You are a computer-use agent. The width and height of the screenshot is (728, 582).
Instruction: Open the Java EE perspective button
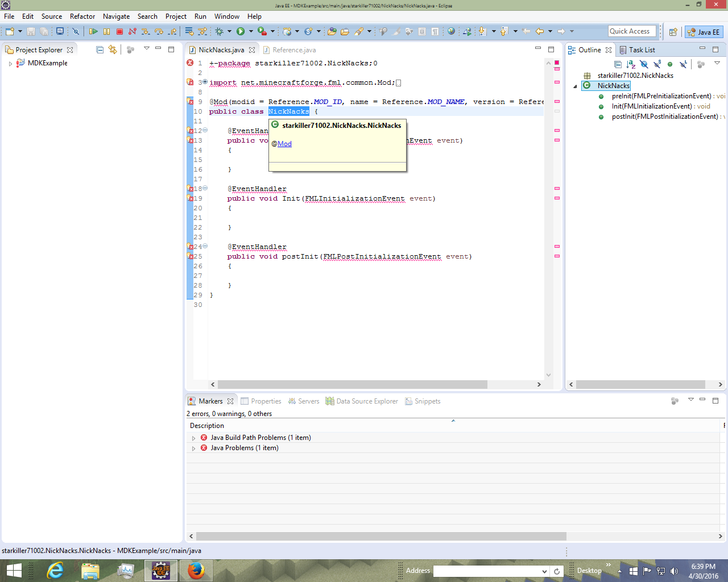pyautogui.click(x=704, y=32)
